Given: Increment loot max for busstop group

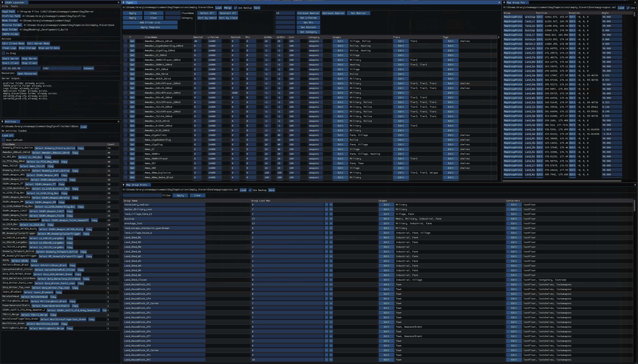Looking at the screenshot, I should tap(331, 219).
